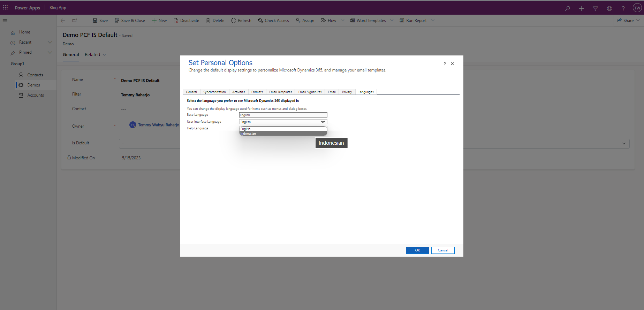The image size is (644, 310).
Task: Switch to General tab in dialog
Action: tap(191, 92)
